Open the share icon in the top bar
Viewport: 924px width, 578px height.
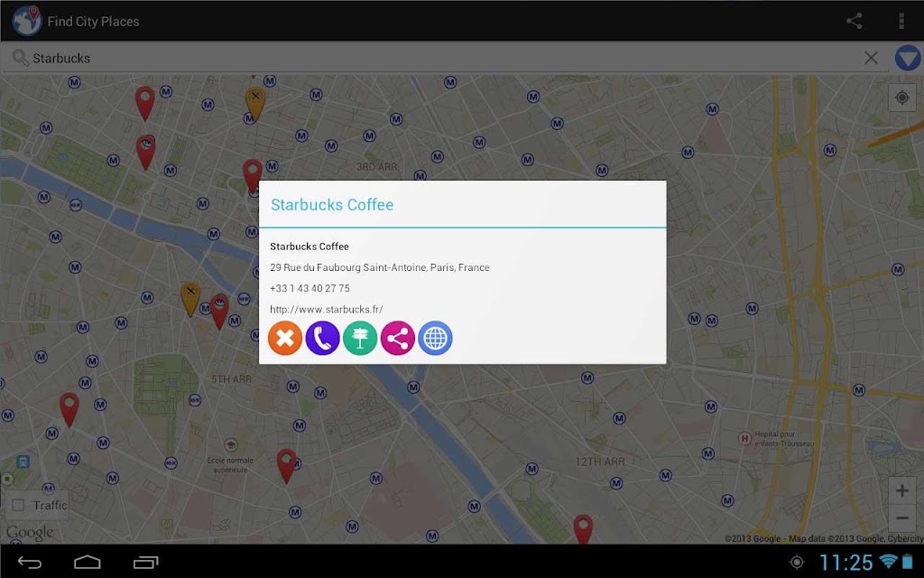click(x=854, y=22)
